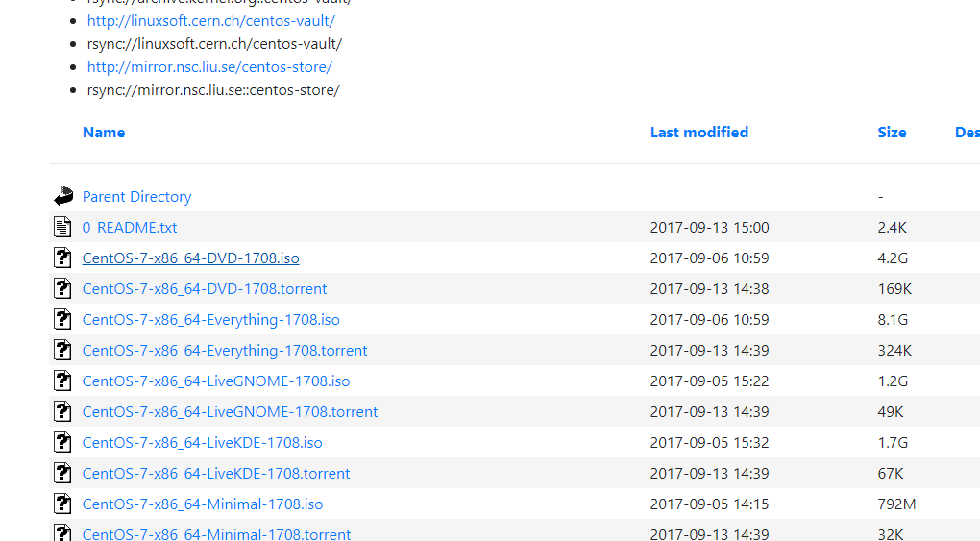Click the 2017-09-13 15:00 date of 0_README.txt

coord(709,227)
